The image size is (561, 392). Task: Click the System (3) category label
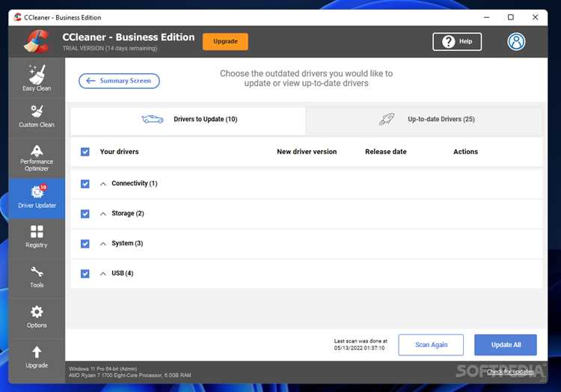point(127,243)
